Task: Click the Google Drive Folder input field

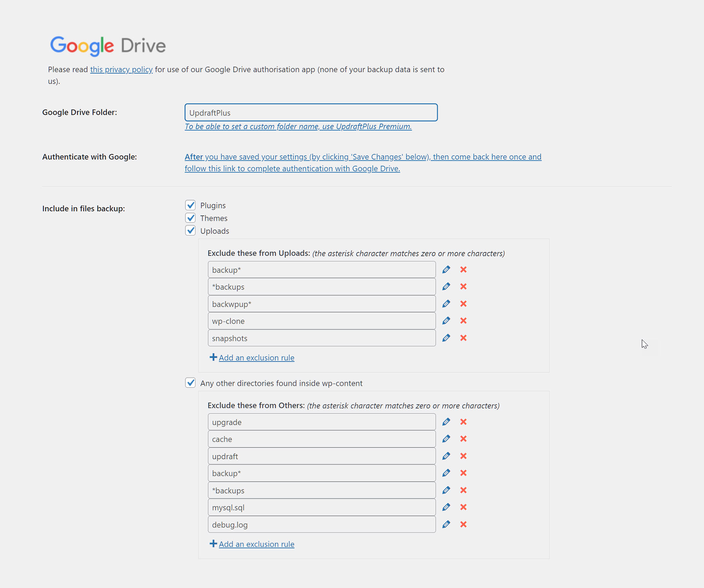Action: 311,113
